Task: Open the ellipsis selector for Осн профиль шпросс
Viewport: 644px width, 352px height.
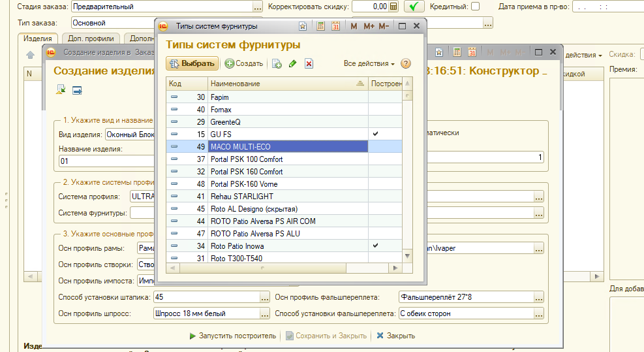Action: [x=265, y=313]
